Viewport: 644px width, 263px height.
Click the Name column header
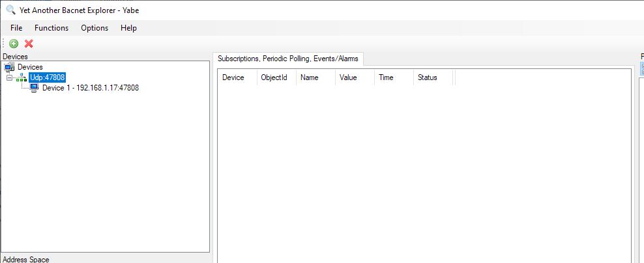pos(309,77)
